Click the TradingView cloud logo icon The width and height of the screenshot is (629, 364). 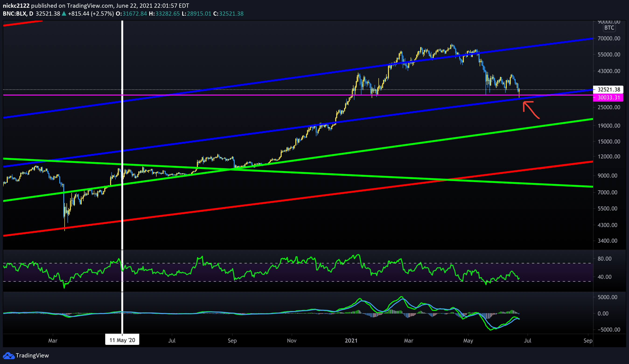(9, 356)
